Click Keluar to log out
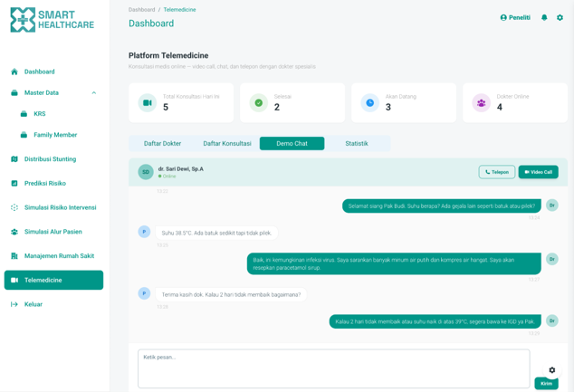Screen dimensions: 574x392 (x=33, y=304)
